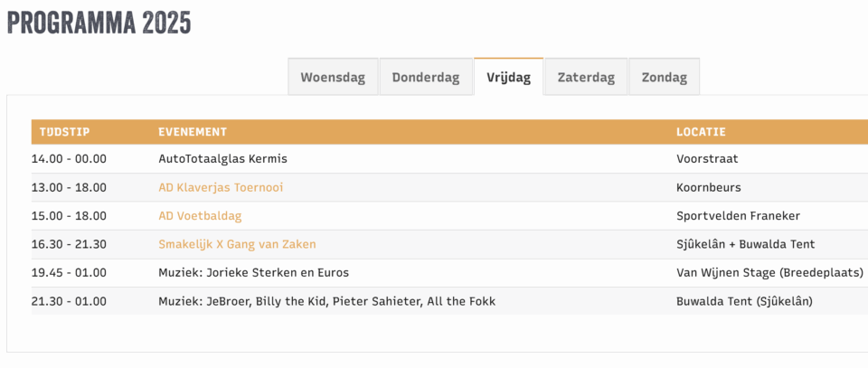Switch to the Woensdag tab
Image resolution: width=868 pixels, height=368 pixels.
333,77
